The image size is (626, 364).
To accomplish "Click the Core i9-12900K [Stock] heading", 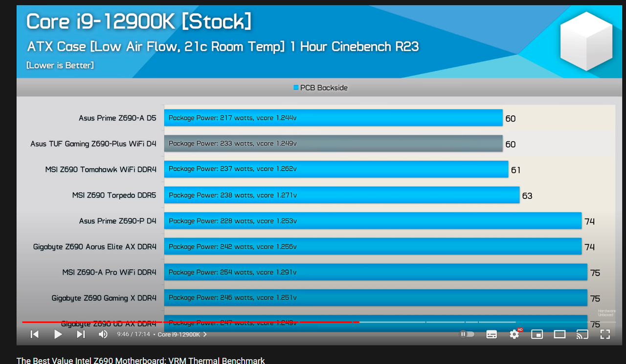I will click(x=139, y=22).
